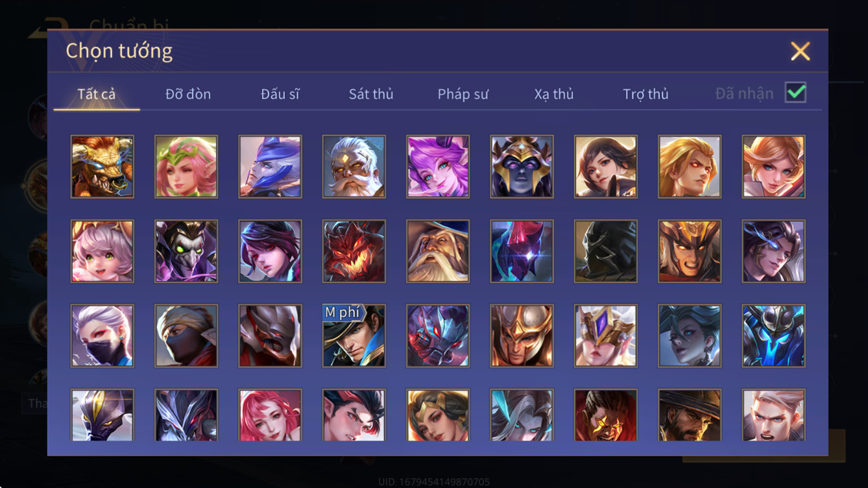
Task: Switch to the Đỡ đòn tab
Action: pos(188,94)
